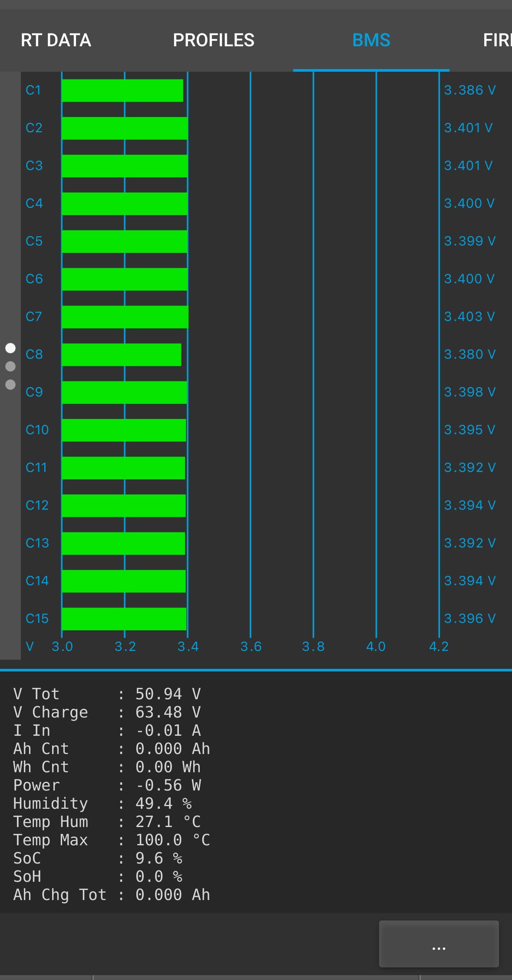
Task: Click the C15 green voltage bar
Action: coord(124,618)
